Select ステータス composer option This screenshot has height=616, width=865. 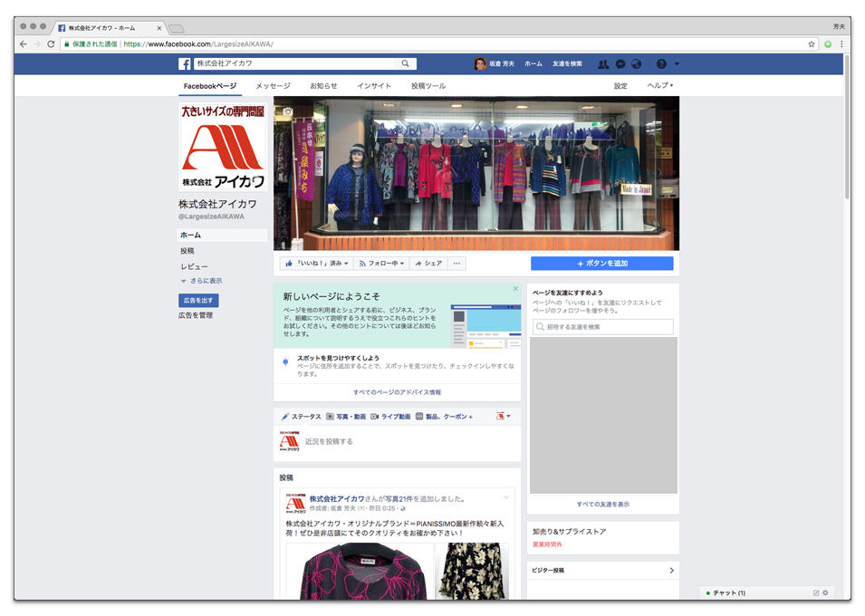click(302, 417)
